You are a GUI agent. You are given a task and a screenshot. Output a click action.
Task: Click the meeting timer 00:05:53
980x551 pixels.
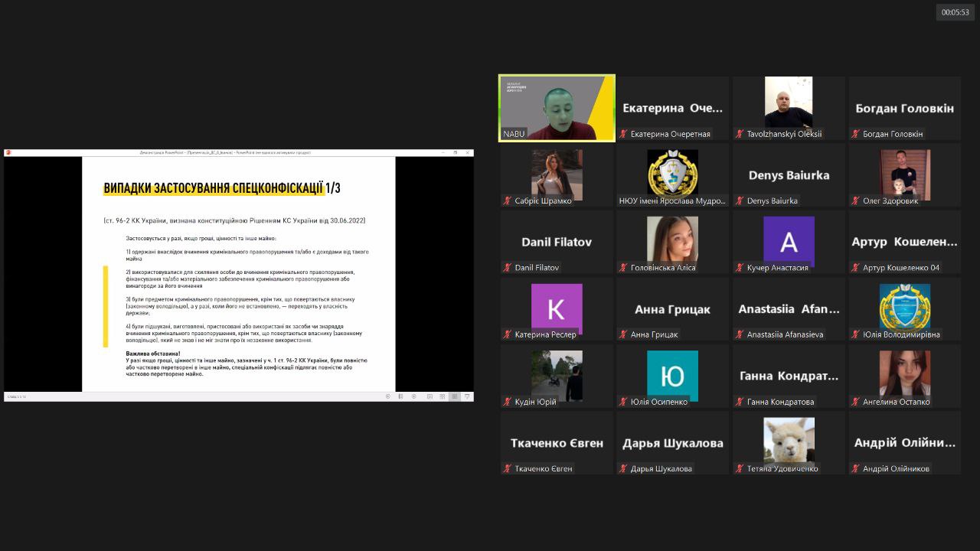(x=955, y=12)
